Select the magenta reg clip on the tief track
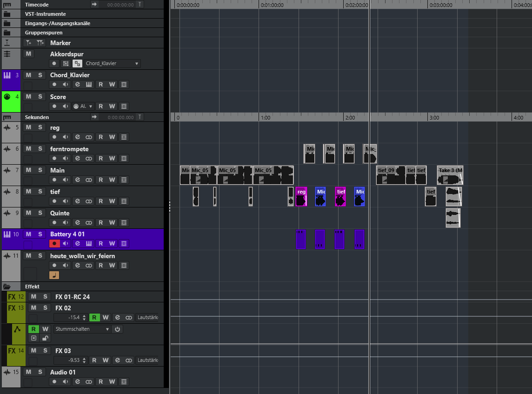The width and height of the screenshot is (532, 394). (x=301, y=197)
